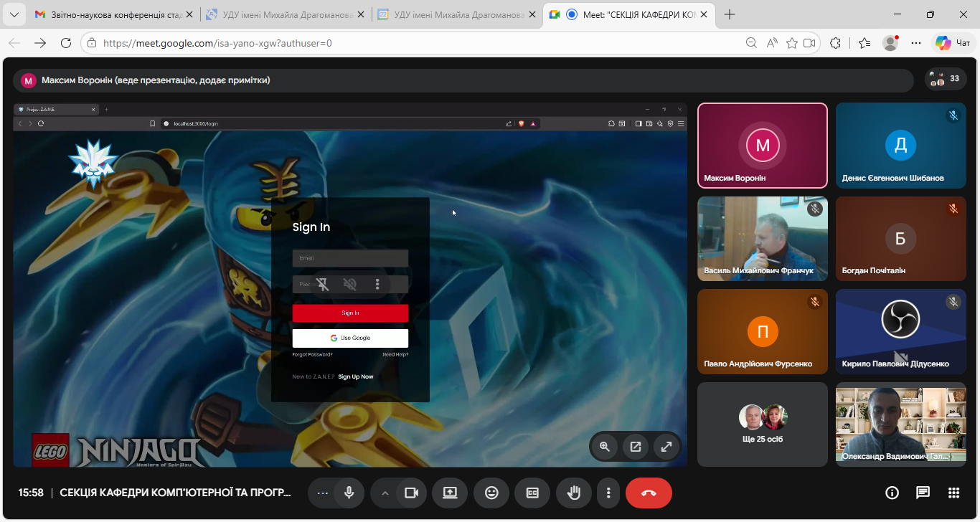Image resolution: width=980 pixels, height=522 pixels.
Task: Open the browser Extensions puzzle icon
Action: click(835, 43)
